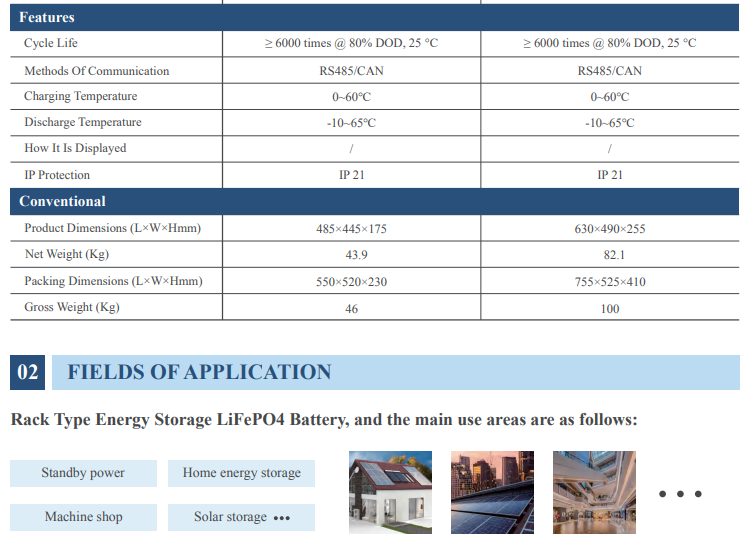The image size is (751, 548).
Task: Click the FIELDS OF APPLICATION heading
Action: pos(199,373)
